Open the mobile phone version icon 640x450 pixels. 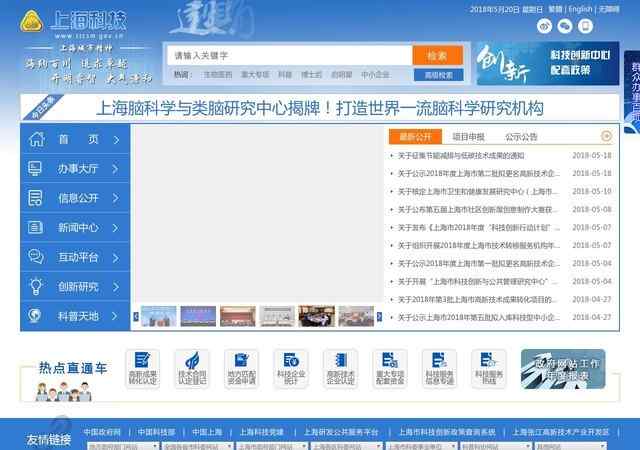585,26
